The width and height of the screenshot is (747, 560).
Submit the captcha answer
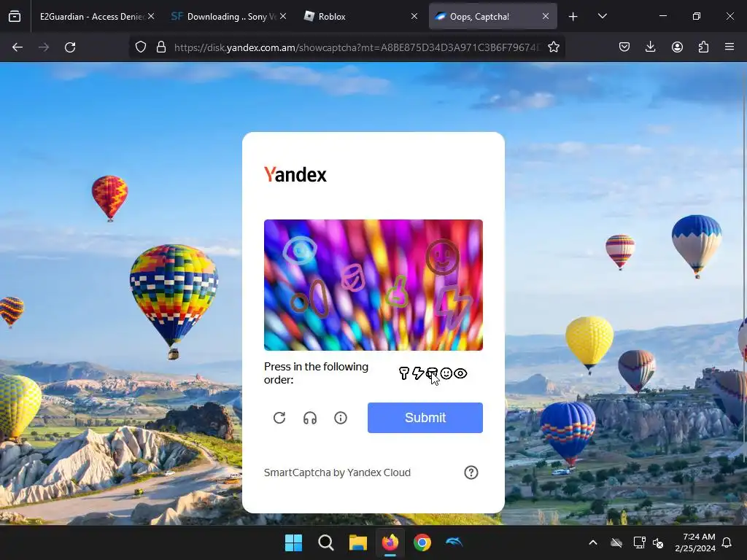425,418
